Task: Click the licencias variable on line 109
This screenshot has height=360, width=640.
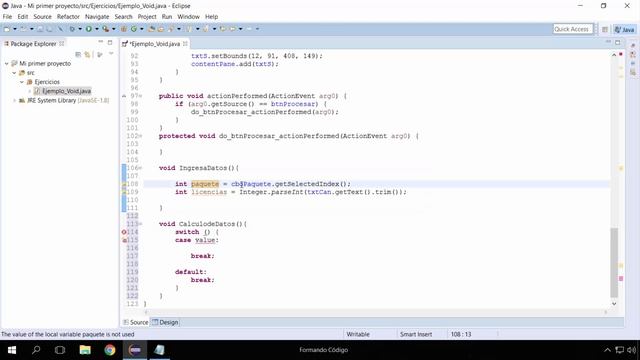Action: 209,192
